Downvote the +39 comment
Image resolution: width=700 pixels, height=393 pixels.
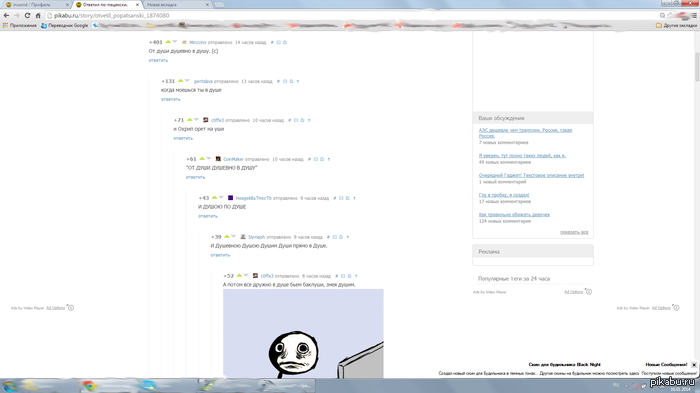[234, 236]
